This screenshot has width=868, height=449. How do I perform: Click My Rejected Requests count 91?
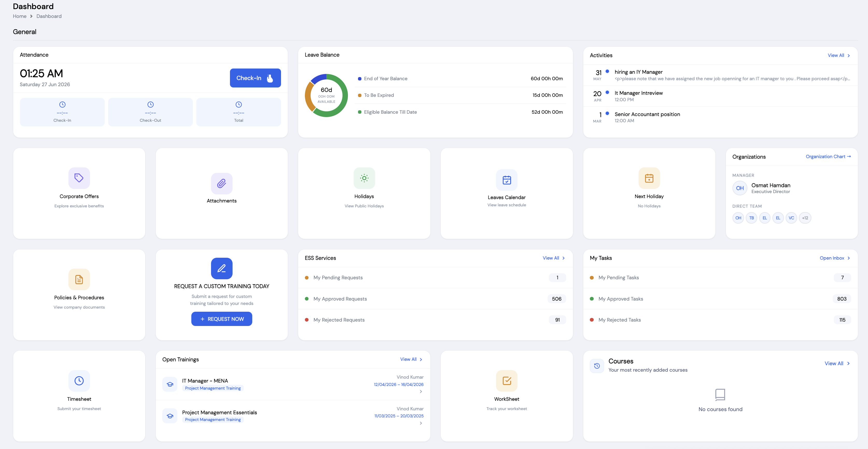(557, 320)
